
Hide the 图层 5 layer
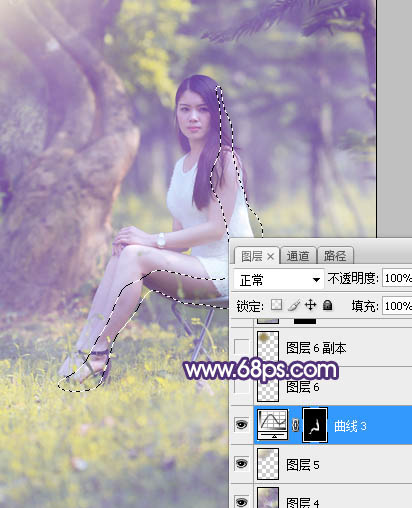click(x=241, y=464)
